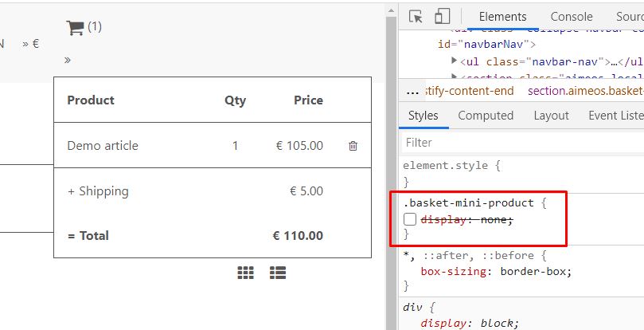Enable the display: none checkbox
The image size is (644, 330).
410,219
